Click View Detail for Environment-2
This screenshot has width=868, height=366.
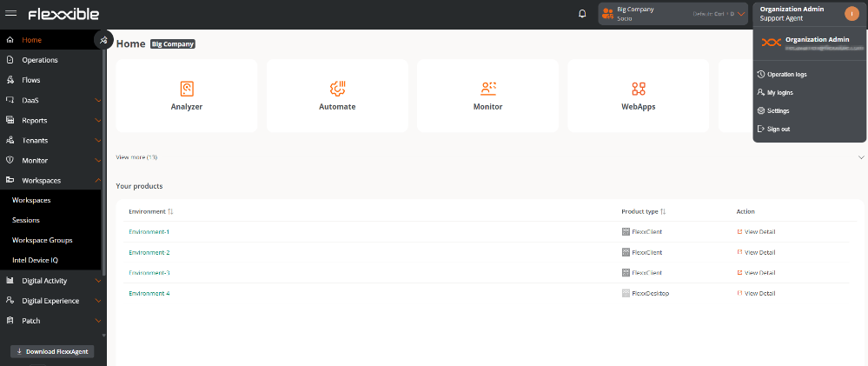coord(756,252)
